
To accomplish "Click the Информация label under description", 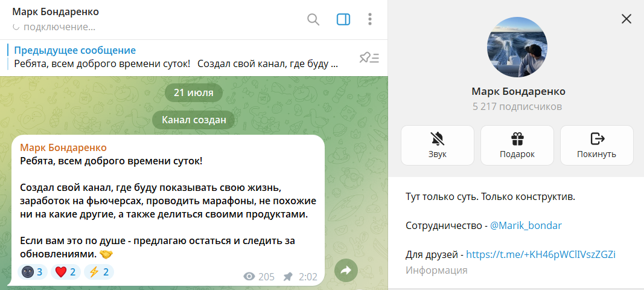I will point(436,270).
